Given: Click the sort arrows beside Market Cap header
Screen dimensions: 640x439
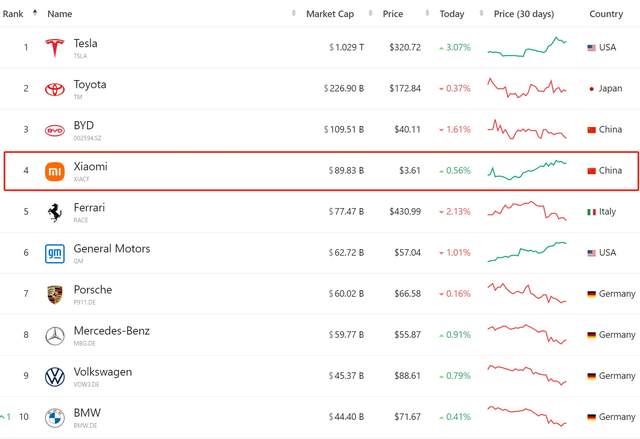Looking at the screenshot, I should [x=370, y=13].
